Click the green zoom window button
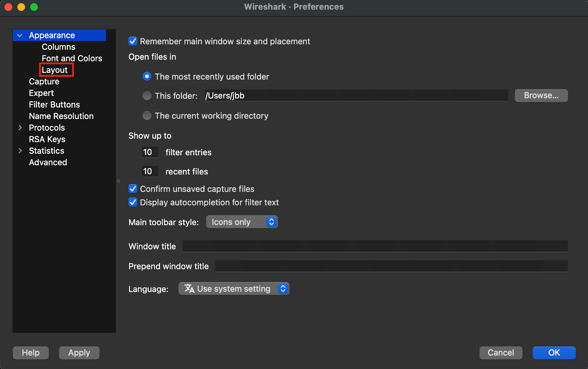 pos(34,7)
